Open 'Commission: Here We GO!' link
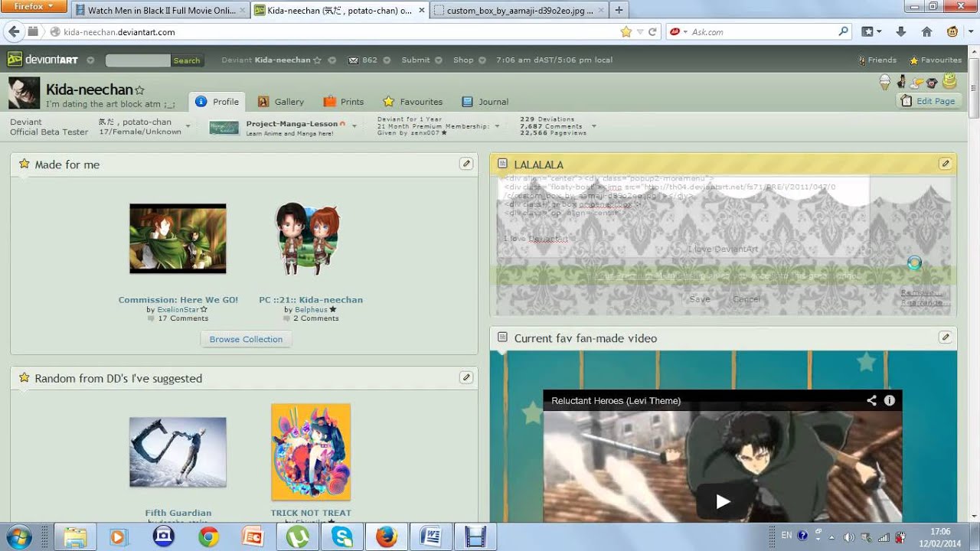Screen dimensions: 980x551 tap(178, 300)
